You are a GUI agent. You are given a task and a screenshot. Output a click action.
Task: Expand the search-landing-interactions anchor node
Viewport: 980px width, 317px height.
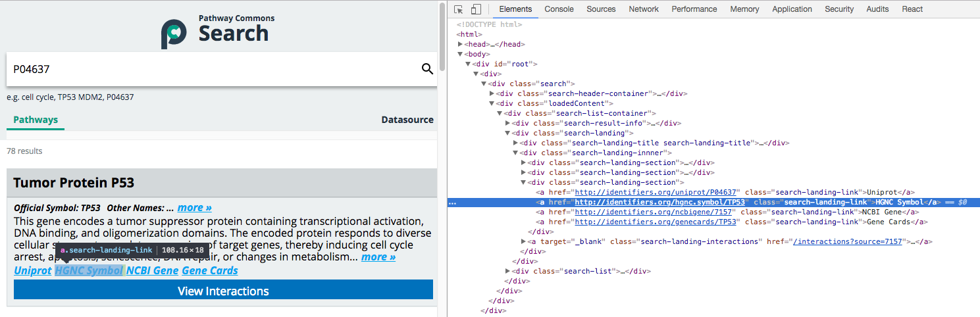tap(523, 241)
